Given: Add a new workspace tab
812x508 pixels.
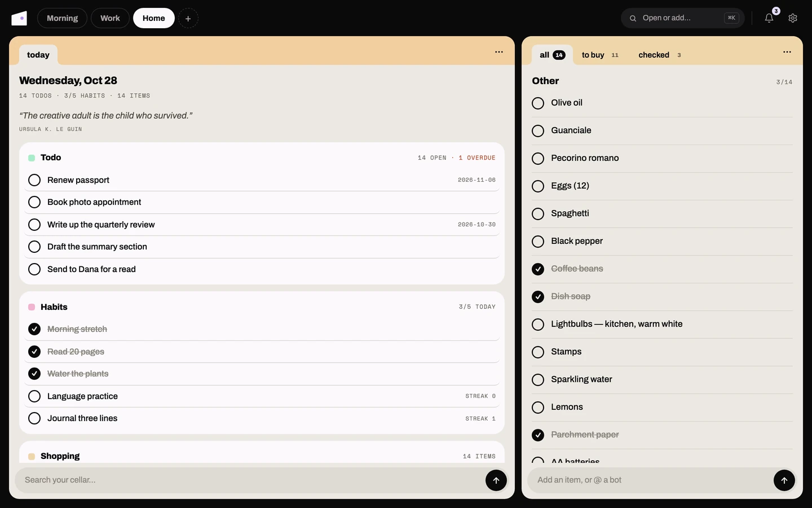Looking at the screenshot, I should pos(188,18).
